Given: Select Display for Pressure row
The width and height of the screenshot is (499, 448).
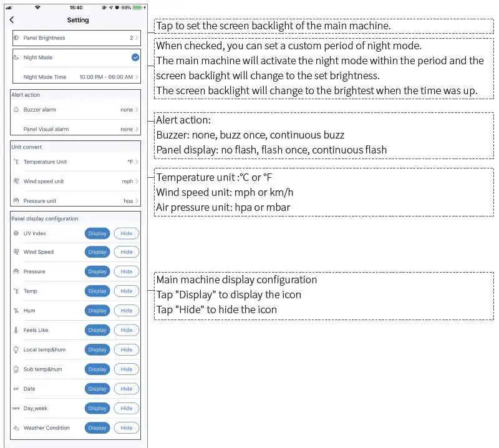Looking at the screenshot, I should point(97,271).
